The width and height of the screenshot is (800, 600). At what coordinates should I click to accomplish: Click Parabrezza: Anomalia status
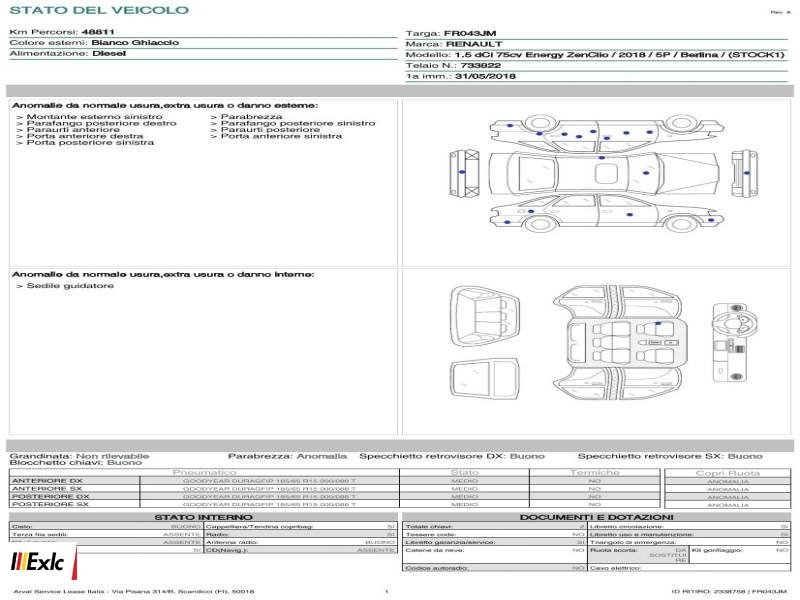(287, 456)
